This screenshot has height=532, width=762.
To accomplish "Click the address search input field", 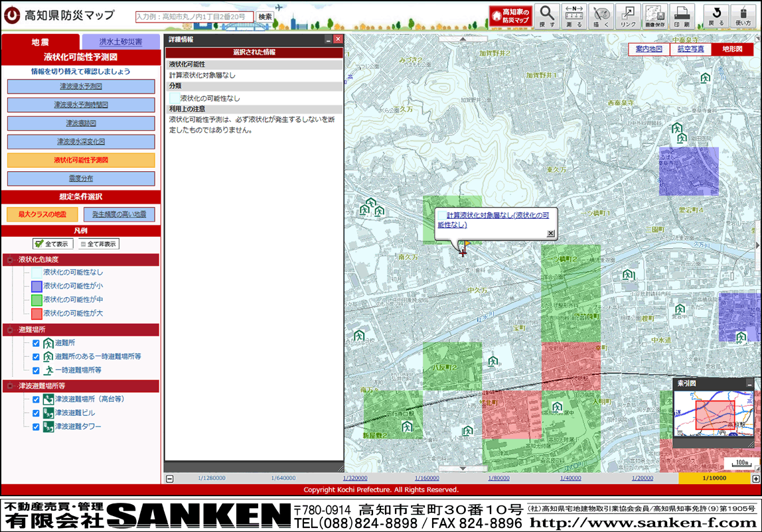I will click(194, 17).
